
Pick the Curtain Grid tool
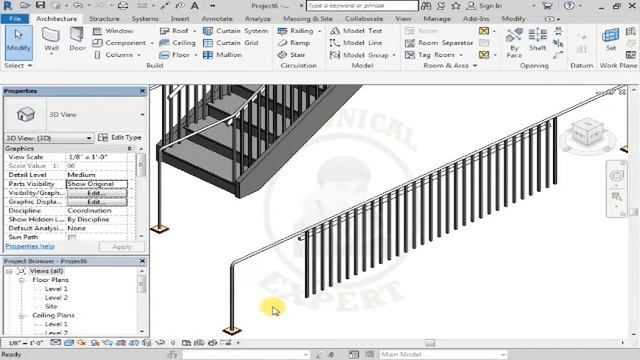pyautogui.click(x=231, y=43)
